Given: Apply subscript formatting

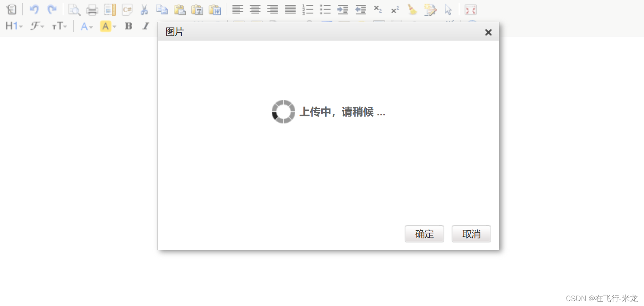Looking at the screenshot, I should pos(378,9).
